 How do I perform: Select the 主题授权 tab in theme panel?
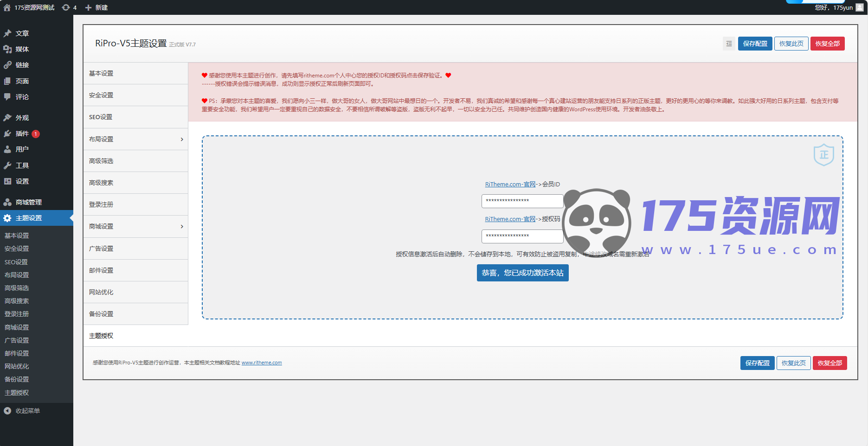[135, 336]
